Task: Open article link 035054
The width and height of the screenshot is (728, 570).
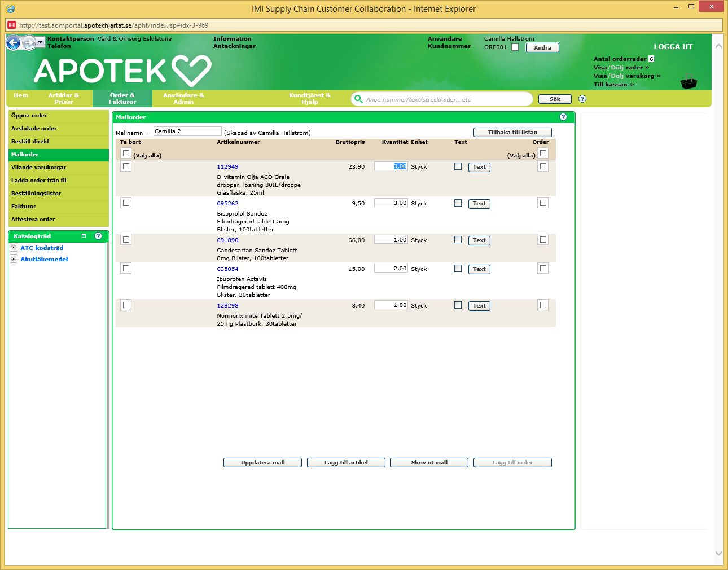Action: pos(227,269)
